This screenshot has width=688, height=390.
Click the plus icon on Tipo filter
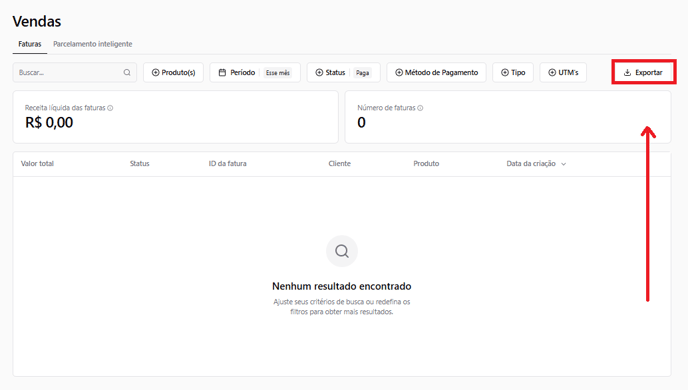[505, 72]
